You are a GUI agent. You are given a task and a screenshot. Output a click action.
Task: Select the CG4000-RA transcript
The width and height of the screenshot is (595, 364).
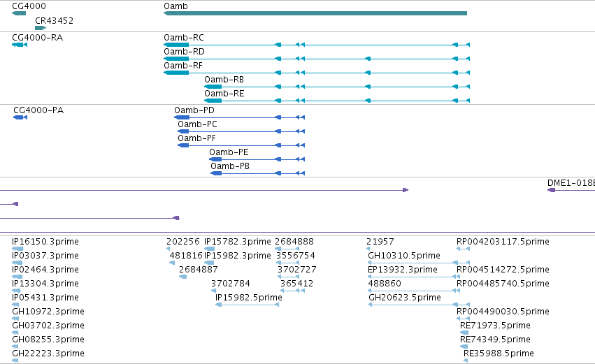coord(38,38)
